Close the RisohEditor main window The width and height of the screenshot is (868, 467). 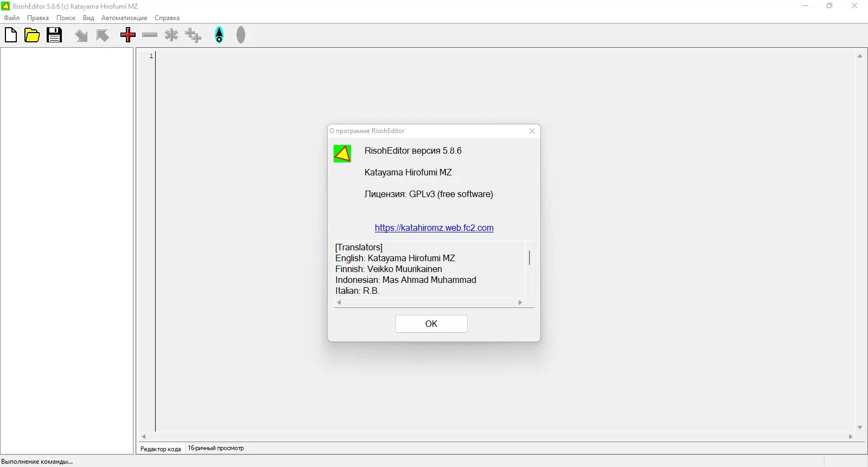click(x=854, y=6)
